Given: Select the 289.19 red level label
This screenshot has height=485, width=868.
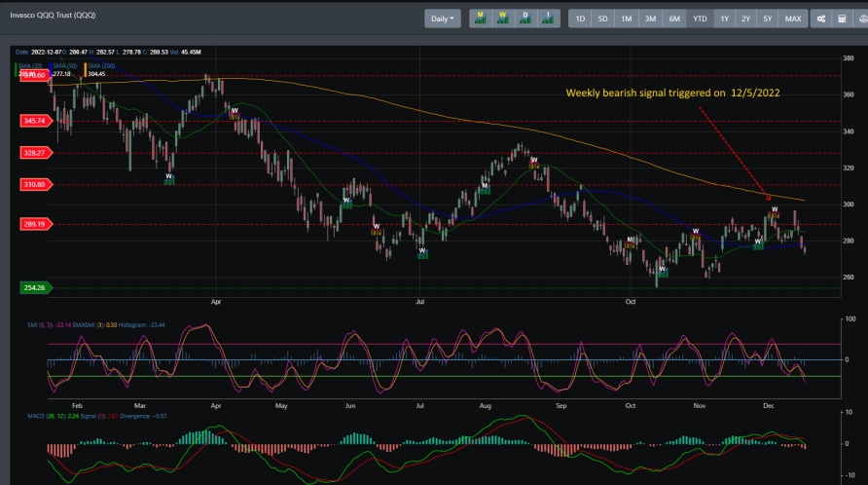Looking at the screenshot, I should [x=35, y=224].
